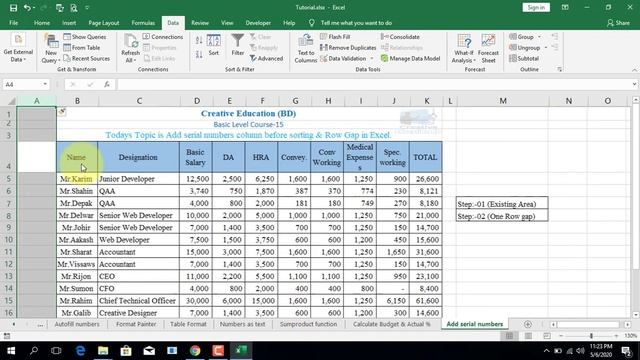Viewport: 640px width, 360px height.
Task: Expand the formula bar
Action: (634, 84)
